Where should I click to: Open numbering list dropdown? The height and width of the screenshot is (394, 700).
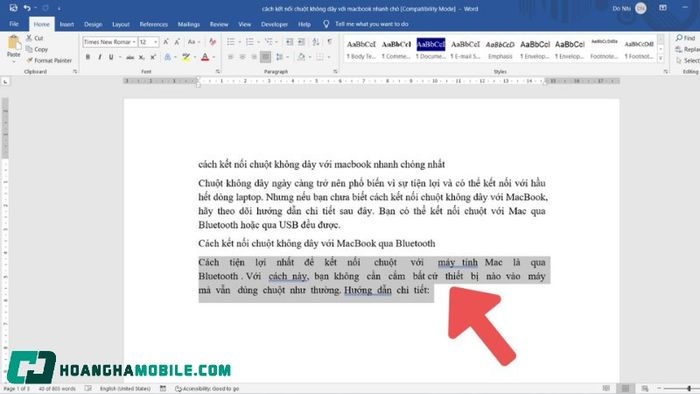(258, 42)
